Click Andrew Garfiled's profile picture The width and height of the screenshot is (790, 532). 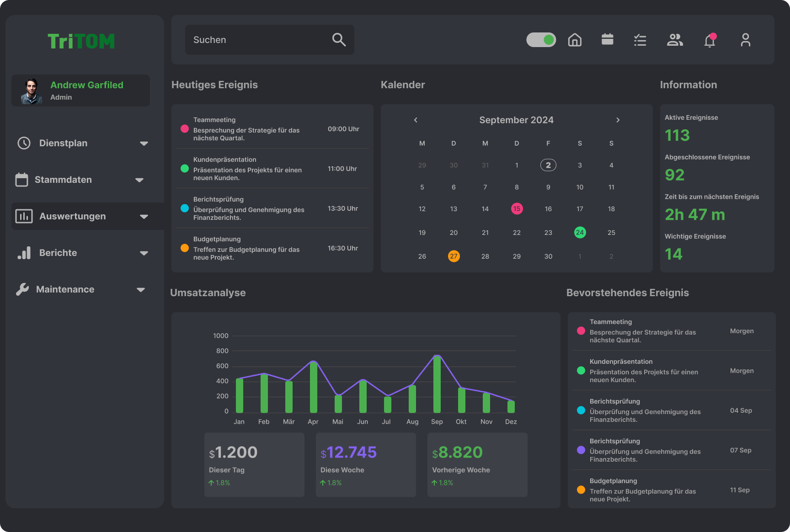coord(31,91)
